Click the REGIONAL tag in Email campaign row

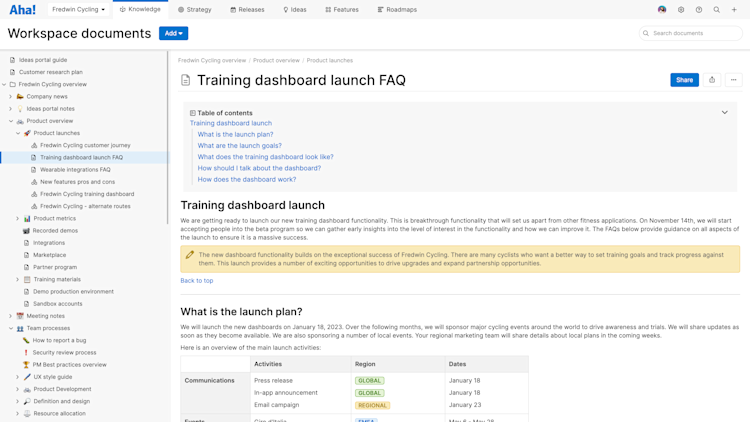372,405
